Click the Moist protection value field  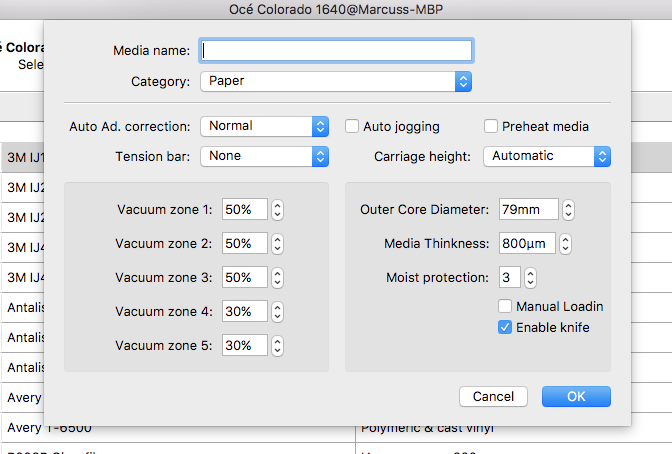[x=510, y=277]
